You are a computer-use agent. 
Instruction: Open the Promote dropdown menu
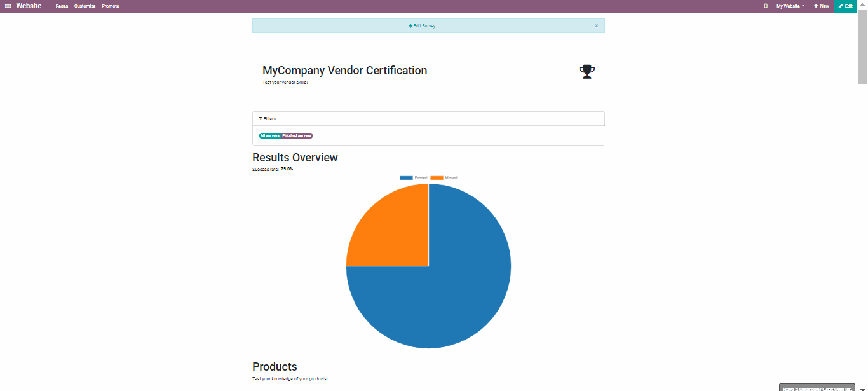[x=110, y=6]
